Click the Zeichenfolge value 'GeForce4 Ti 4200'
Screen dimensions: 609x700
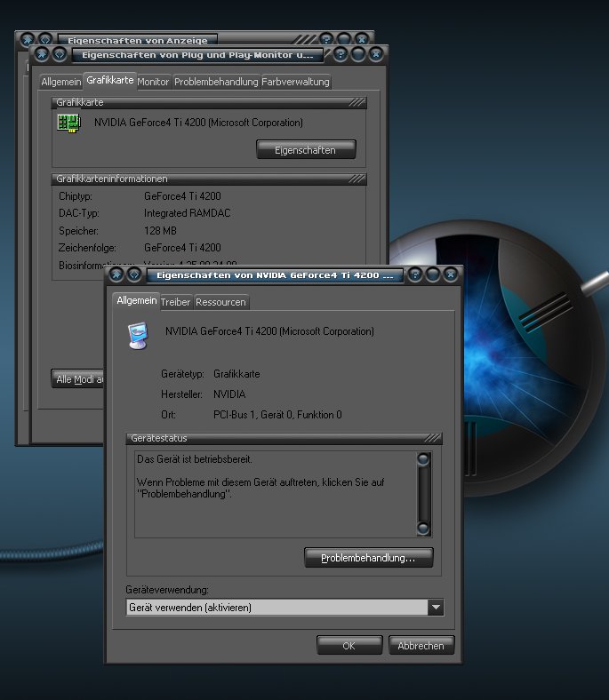(182, 247)
